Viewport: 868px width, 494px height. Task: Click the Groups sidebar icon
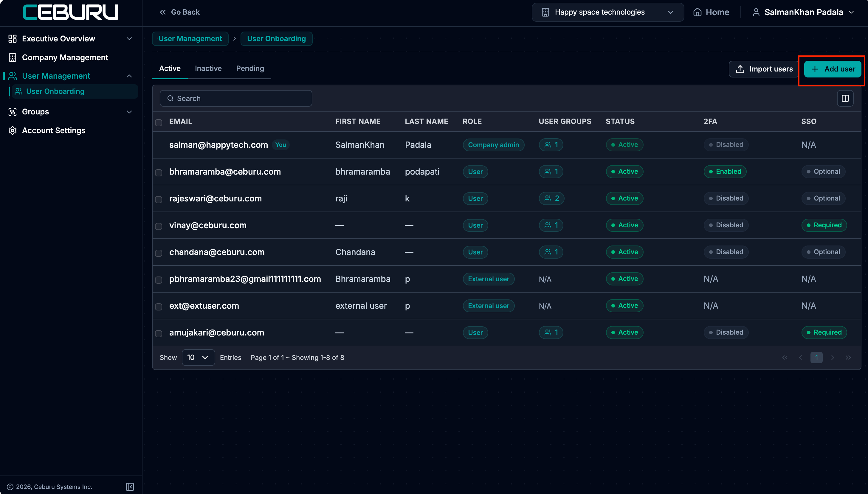[x=13, y=112]
